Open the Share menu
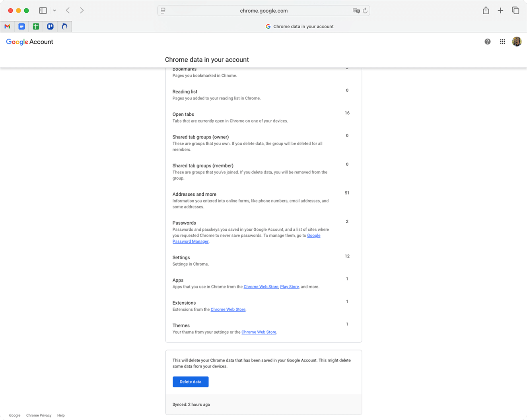 click(x=486, y=11)
